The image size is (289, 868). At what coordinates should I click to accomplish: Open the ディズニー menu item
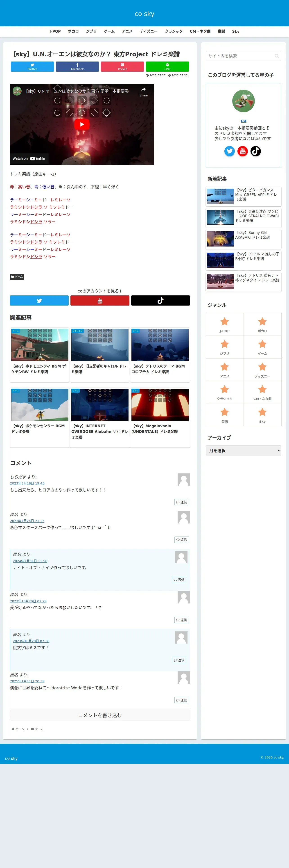point(149,31)
